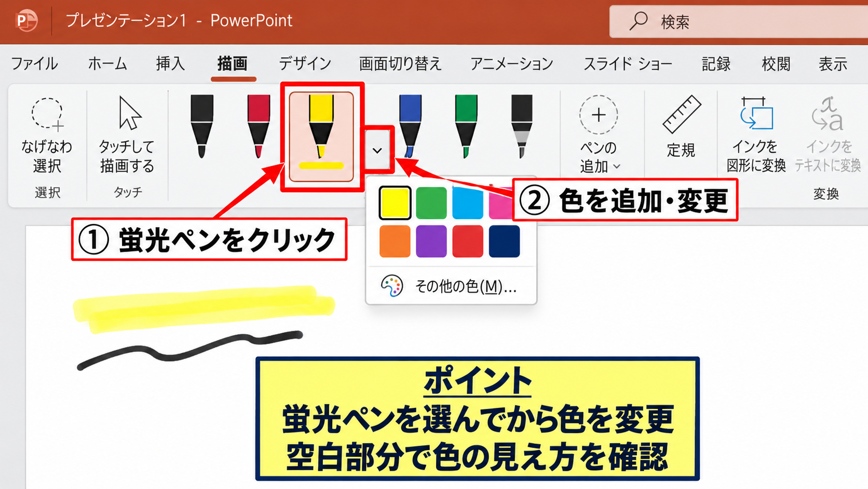Select the Lasso Select (なげなわ選択) tool
The width and height of the screenshot is (868, 489).
pos(47,135)
